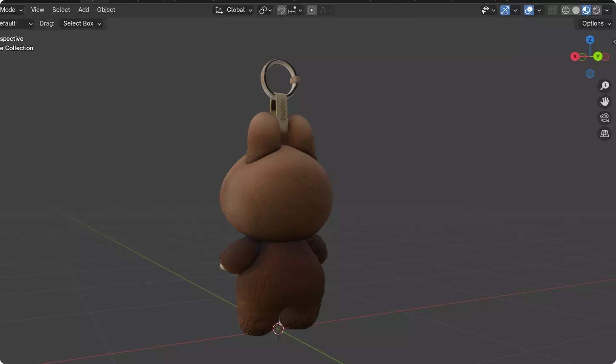The height and width of the screenshot is (364, 616).
Task: Click the green Y axis gizmo handle
Action: [598, 56]
